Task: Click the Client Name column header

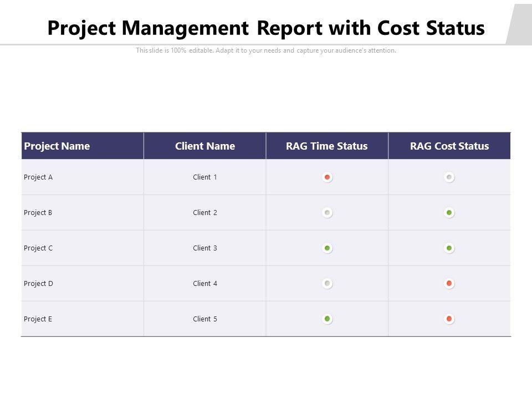Action: point(205,146)
